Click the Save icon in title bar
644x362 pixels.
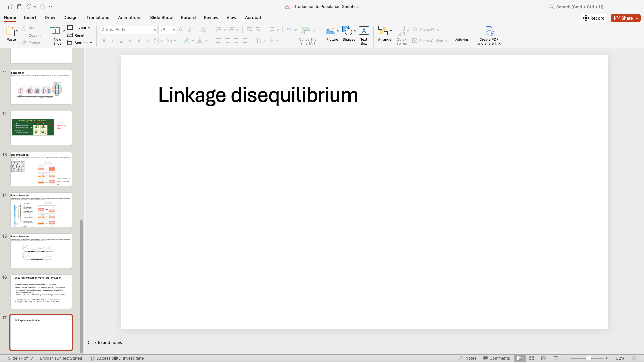20,7
